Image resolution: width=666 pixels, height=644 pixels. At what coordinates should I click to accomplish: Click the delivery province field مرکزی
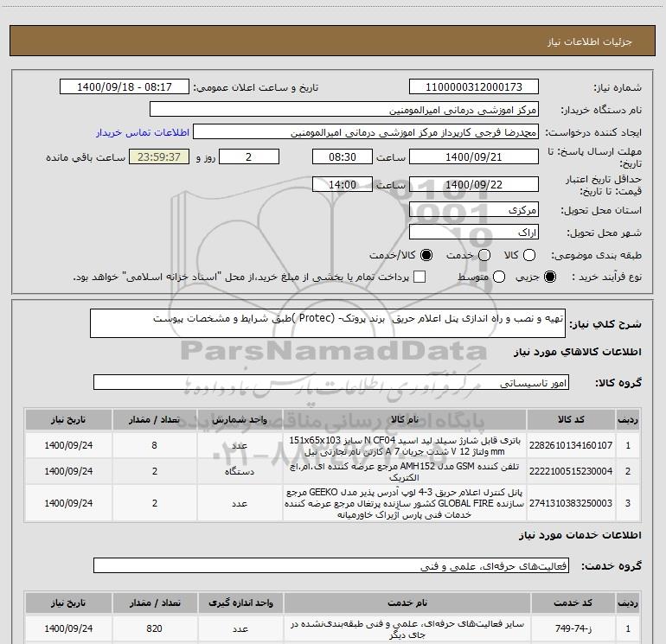tap(474, 209)
